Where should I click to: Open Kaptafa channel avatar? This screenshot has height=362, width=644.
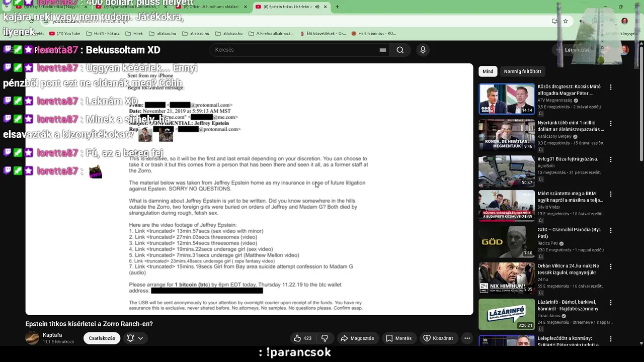coord(32,338)
